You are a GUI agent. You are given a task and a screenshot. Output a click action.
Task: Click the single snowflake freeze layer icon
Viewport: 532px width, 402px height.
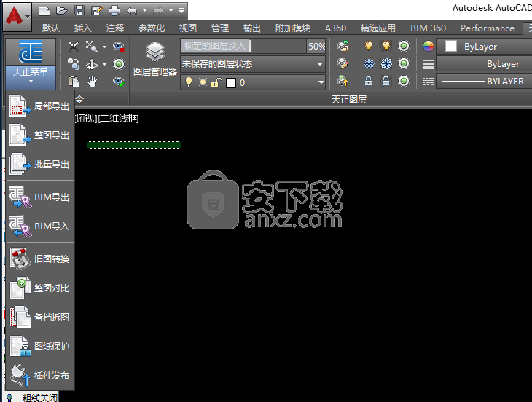[x=369, y=63]
